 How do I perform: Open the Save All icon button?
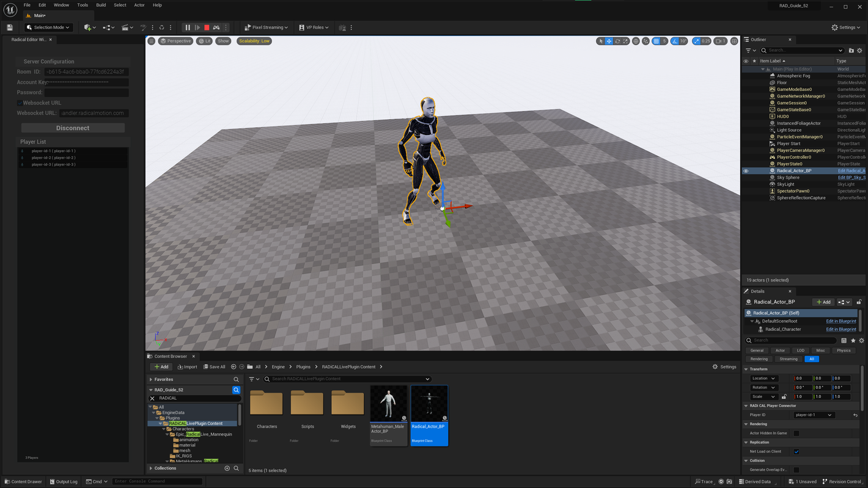(x=215, y=366)
